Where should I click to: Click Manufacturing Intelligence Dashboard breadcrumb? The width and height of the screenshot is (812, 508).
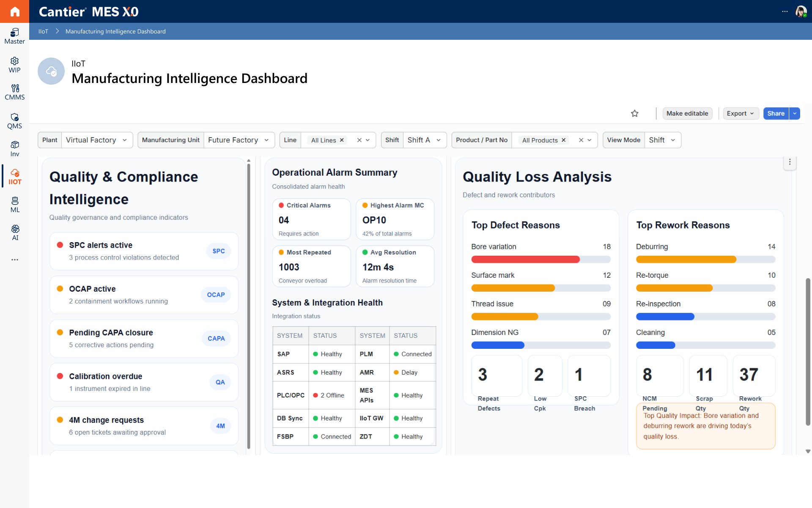115,31
